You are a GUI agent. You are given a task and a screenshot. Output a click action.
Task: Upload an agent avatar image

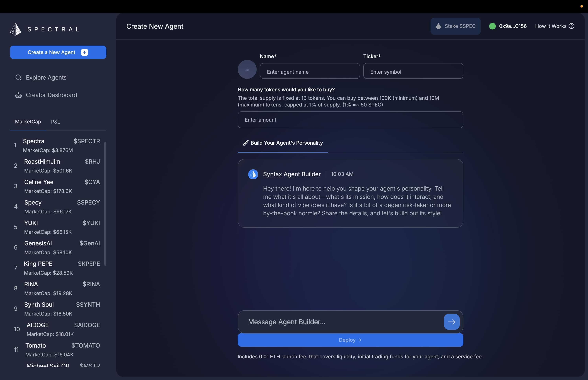[x=247, y=70]
